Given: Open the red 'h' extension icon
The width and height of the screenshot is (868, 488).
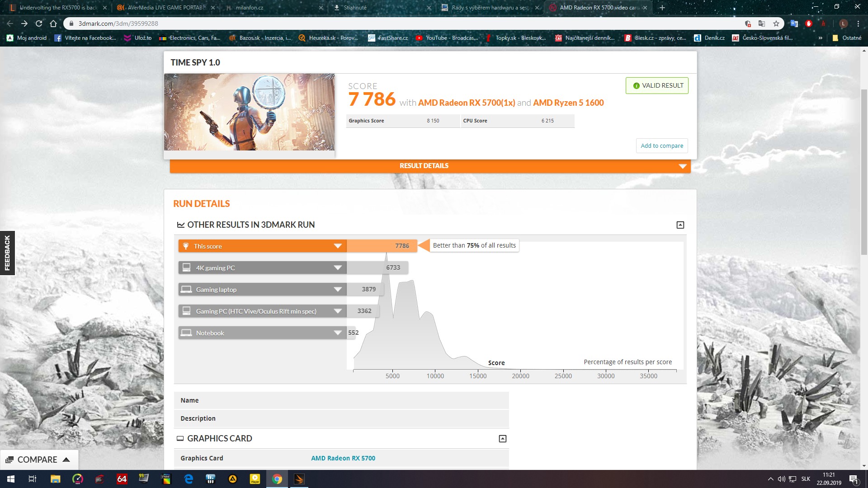Looking at the screenshot, I should (823, 23).
